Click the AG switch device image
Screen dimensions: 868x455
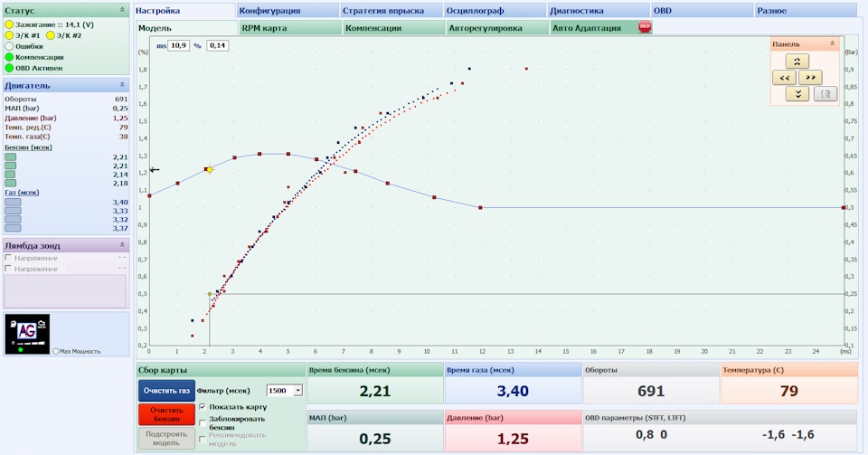27,334
